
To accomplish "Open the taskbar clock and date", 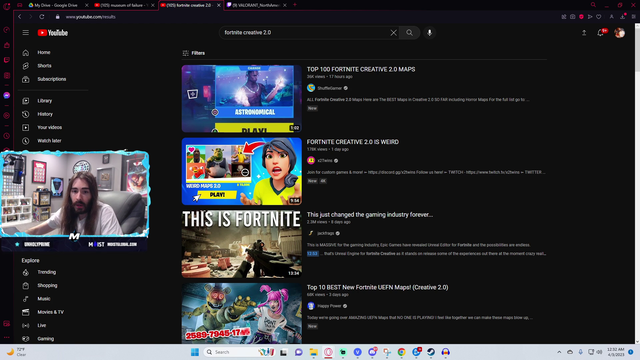I will tap(616, 352).
